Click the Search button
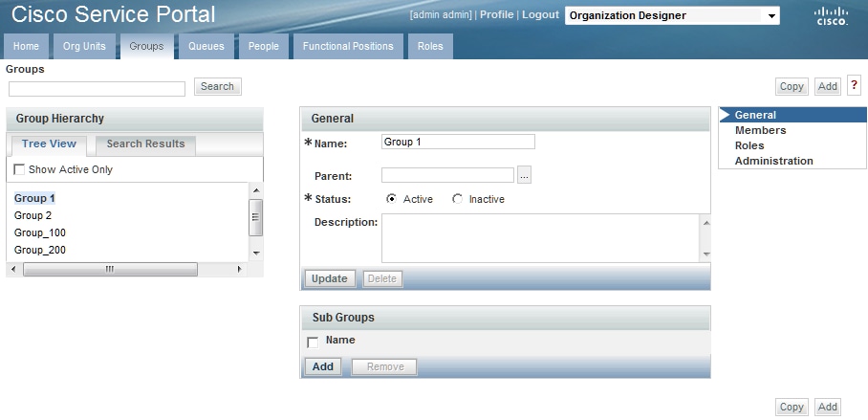The height and width of the screenshot is (420, 868). click(x=218, y=86)
